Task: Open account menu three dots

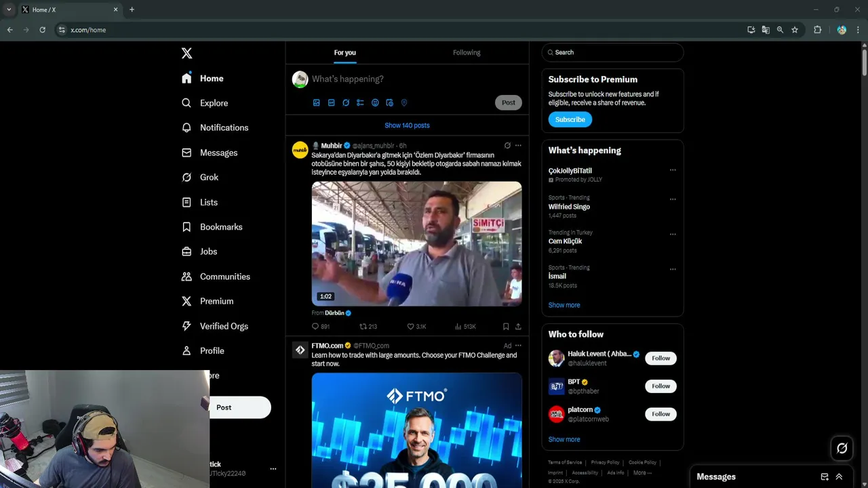Action: tap(273, 468)
